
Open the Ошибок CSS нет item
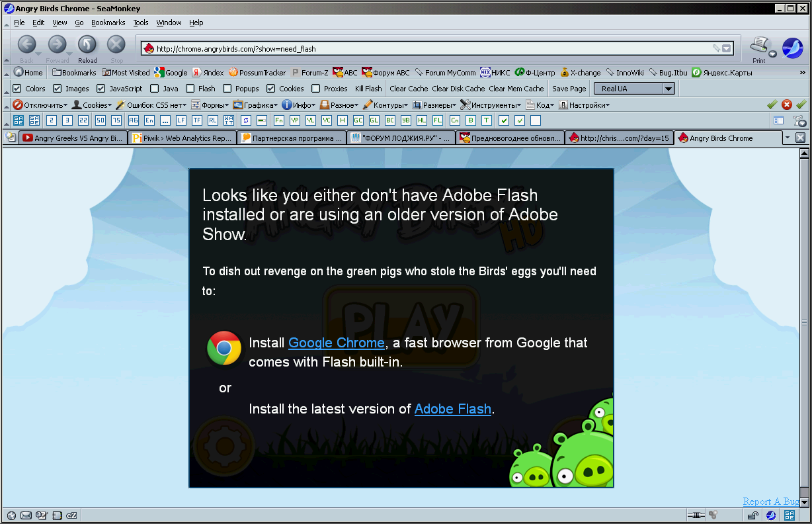coord(151,105)
